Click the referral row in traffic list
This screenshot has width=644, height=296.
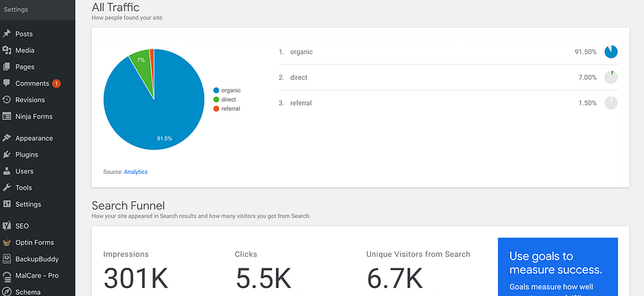(448, 103)
